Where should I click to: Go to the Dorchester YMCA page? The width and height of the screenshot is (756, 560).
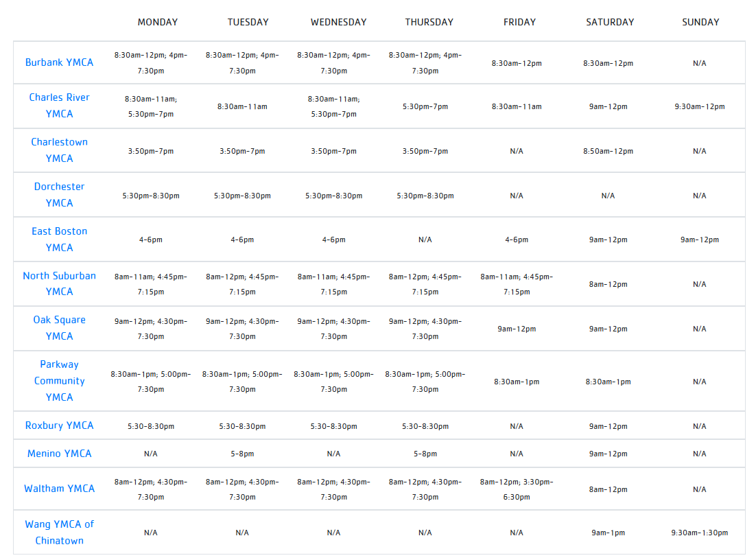[x=59, y=195]
